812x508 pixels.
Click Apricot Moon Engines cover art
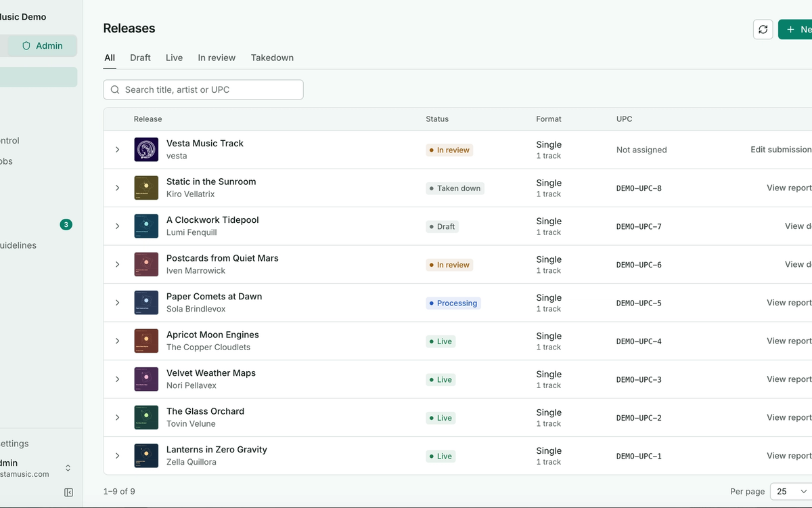[146, 341]
